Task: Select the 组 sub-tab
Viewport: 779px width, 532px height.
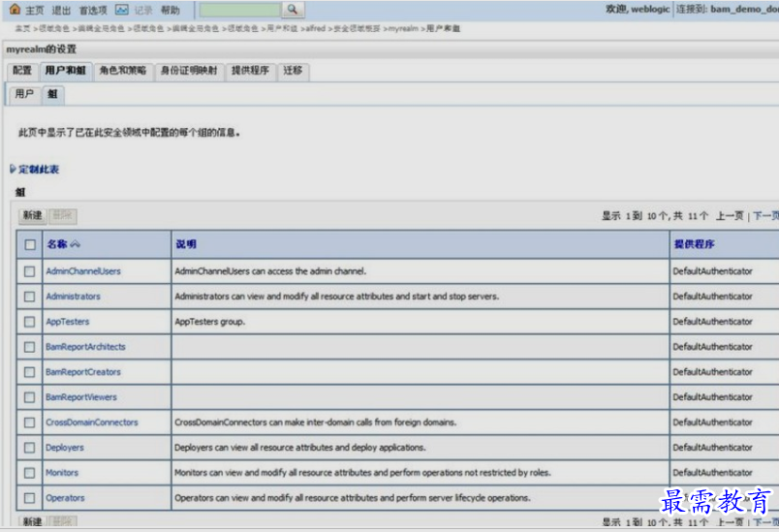Action: (x=52, y=94)
